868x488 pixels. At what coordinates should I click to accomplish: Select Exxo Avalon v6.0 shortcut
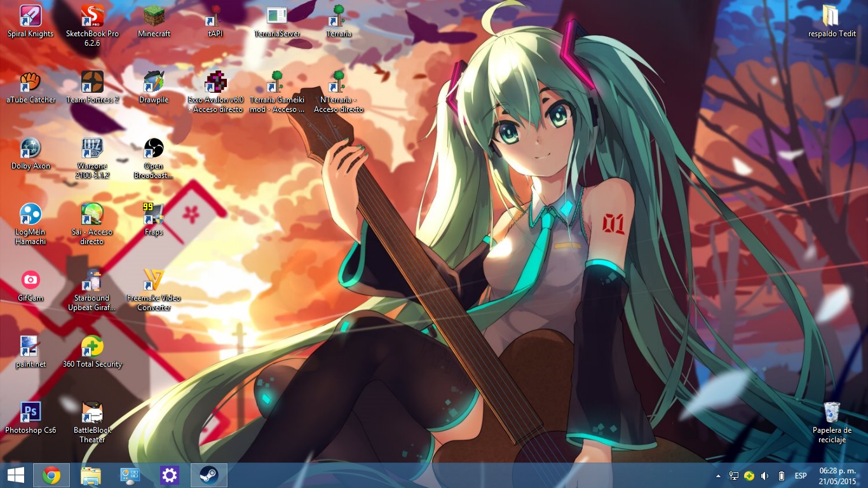click(x=215, y=81)
